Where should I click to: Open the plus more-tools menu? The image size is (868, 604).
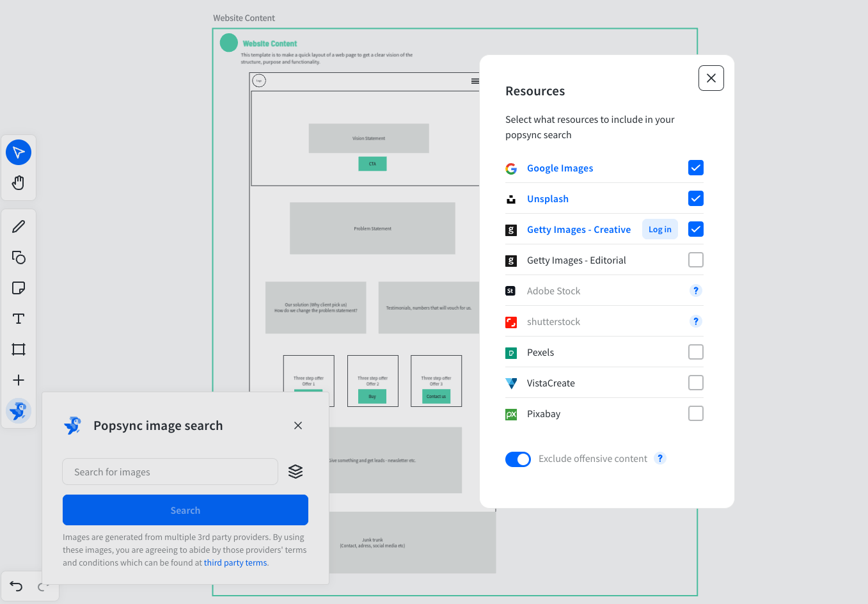[19, 380]
